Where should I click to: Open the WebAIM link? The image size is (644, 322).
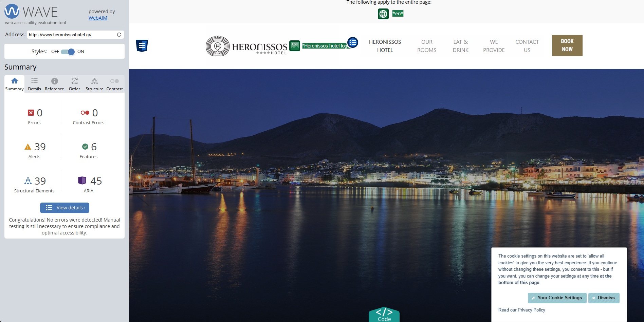[x=98, y=18]
